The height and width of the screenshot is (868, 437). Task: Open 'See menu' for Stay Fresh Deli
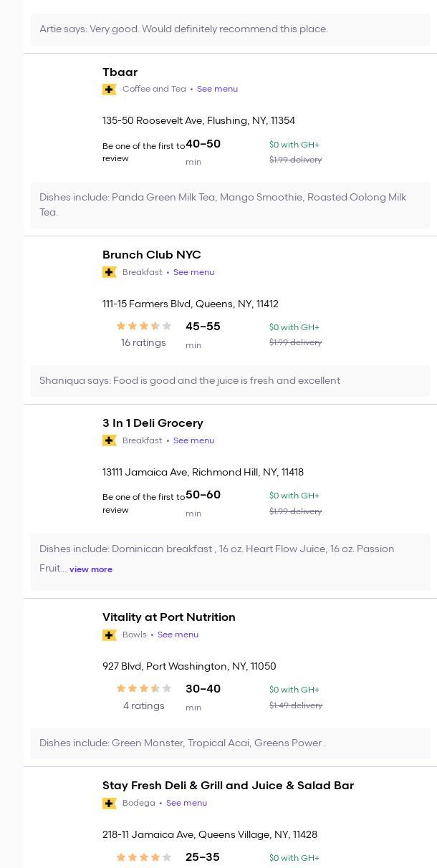pos(186,803)
